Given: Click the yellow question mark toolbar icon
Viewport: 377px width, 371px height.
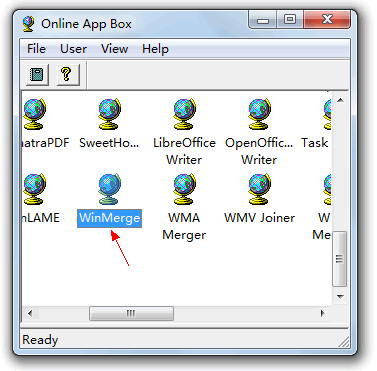Looking at the screenshot, I should [x=68, y=74].
